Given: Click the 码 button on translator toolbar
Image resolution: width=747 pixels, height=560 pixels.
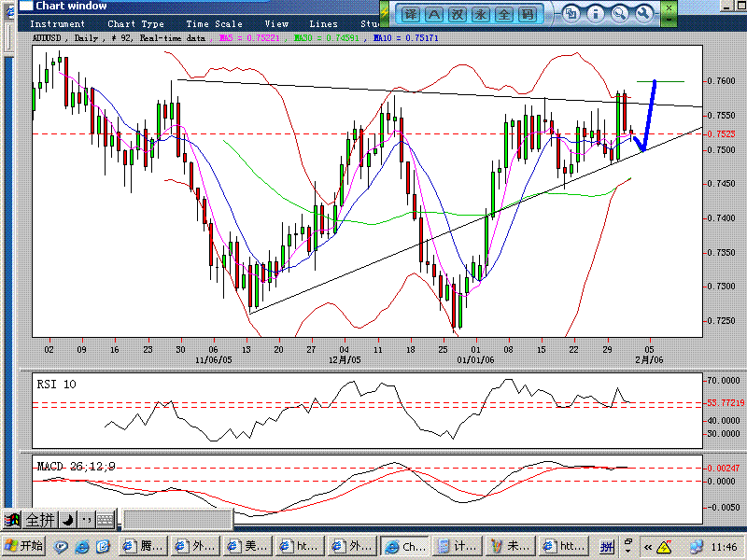Looking at the screenshot, I should [x=527, y=14].
